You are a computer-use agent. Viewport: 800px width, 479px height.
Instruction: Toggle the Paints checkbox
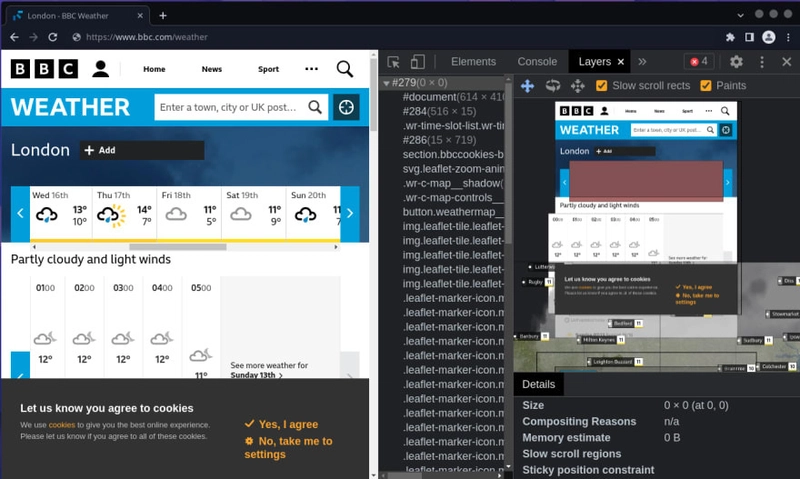pos(706,86)
